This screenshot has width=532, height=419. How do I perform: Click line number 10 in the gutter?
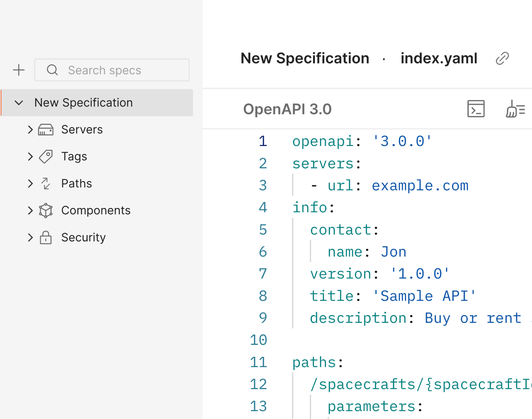[258, 340]
